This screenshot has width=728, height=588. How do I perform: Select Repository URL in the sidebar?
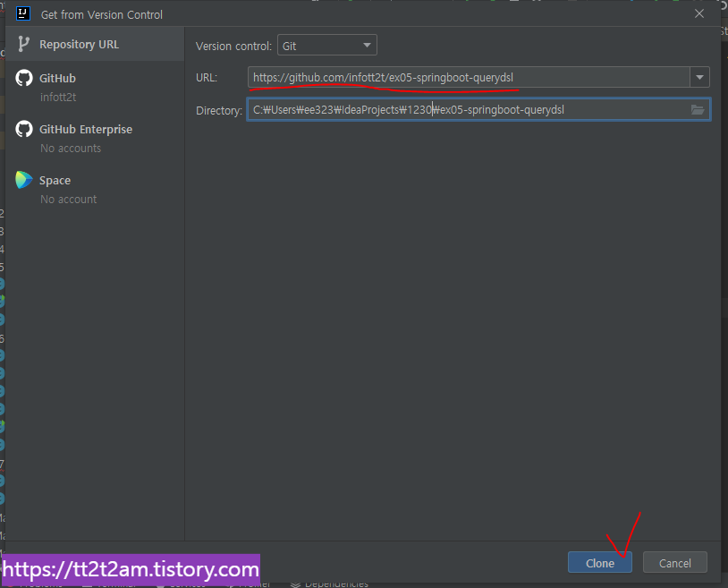(x=95, y=44)
